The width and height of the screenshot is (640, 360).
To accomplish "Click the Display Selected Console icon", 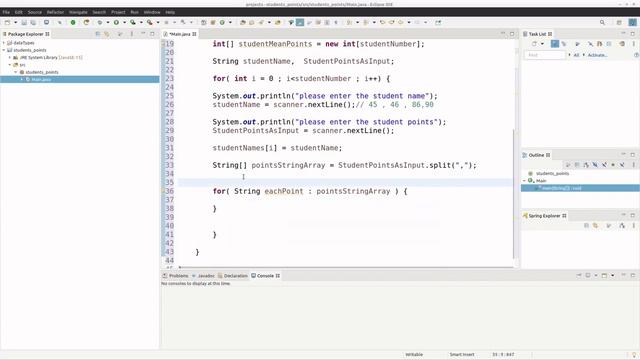I will click(588, 276).
